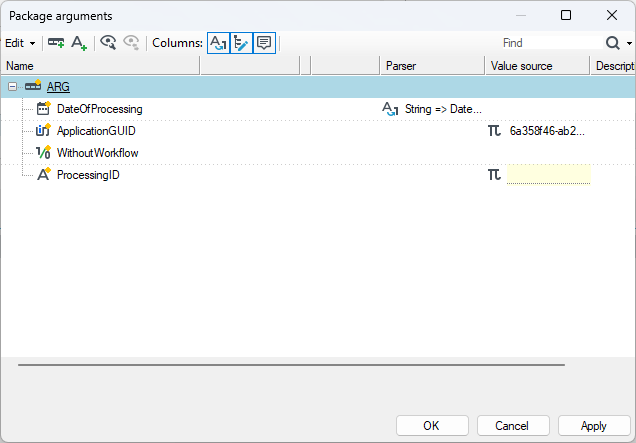Select the DateOfProcessing argument

tap(100, 109)
